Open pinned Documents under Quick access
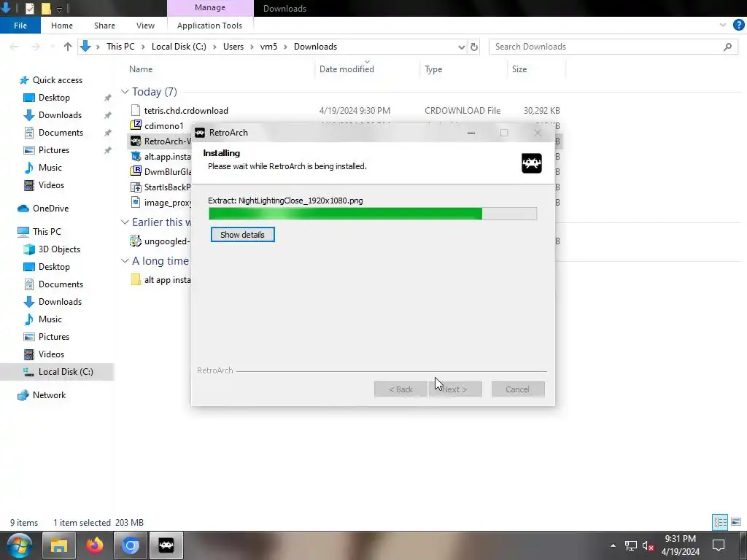This screenshot has width=747, height=560. 61,133
